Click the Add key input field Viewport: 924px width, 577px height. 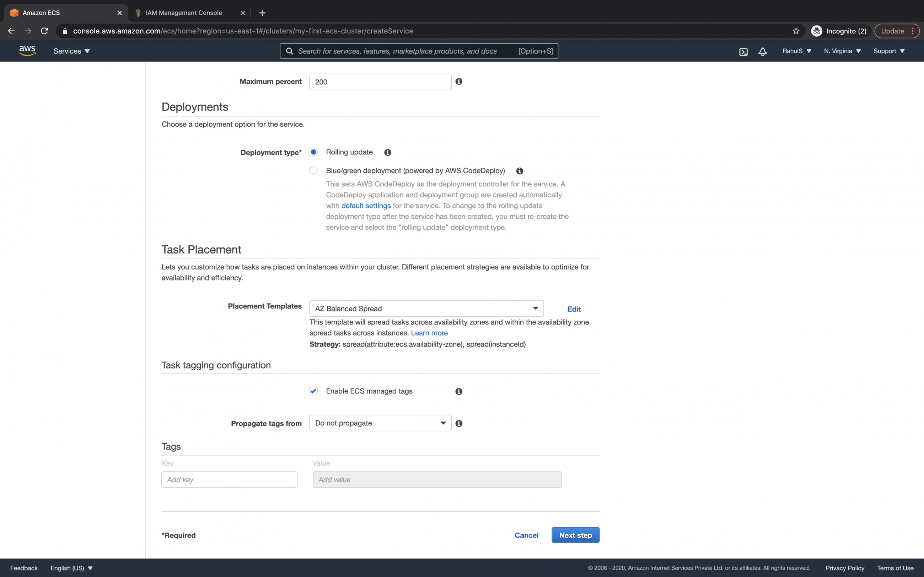click(229, 479)
